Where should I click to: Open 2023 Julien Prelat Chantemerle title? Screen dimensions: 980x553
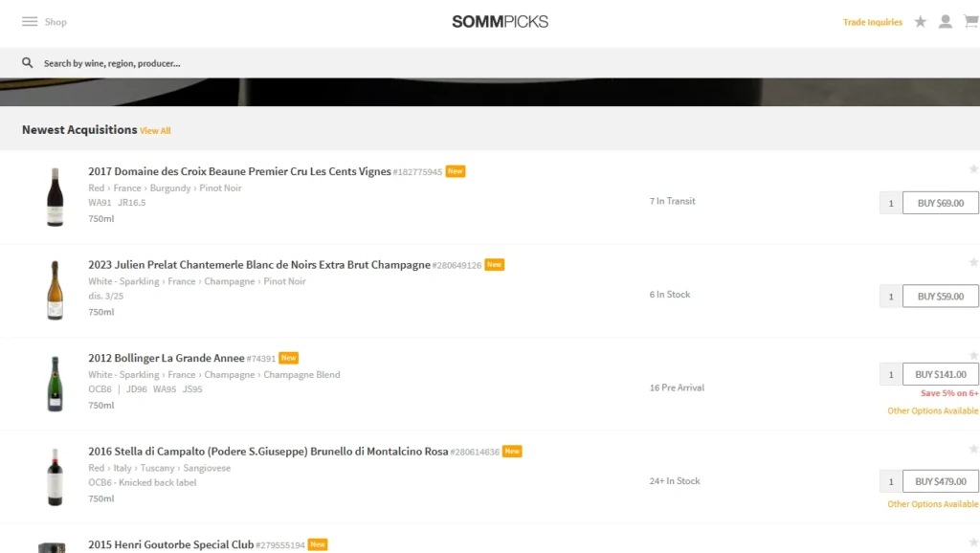pos(259,265)
